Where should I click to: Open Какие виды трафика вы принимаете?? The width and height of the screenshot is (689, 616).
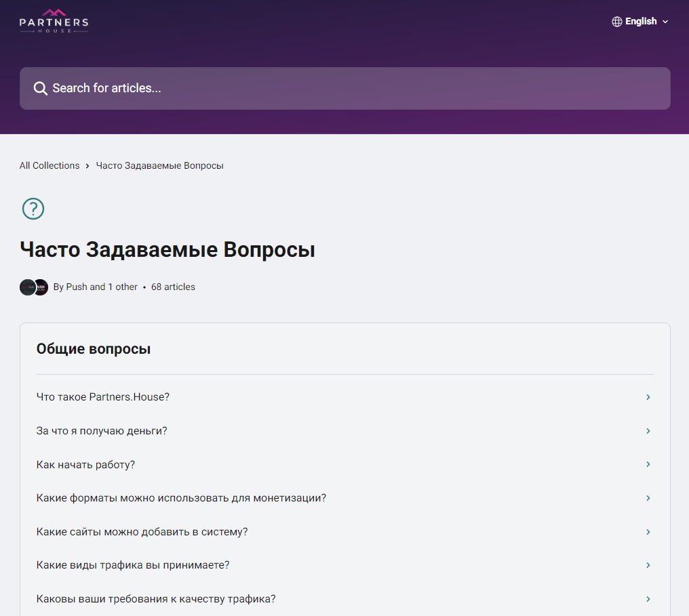(345, 565)
